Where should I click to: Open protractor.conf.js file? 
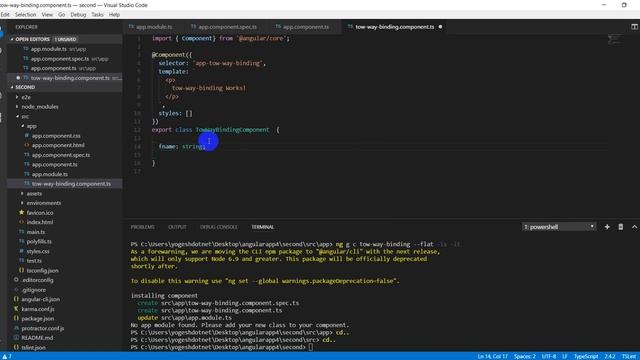pos(42,328)
